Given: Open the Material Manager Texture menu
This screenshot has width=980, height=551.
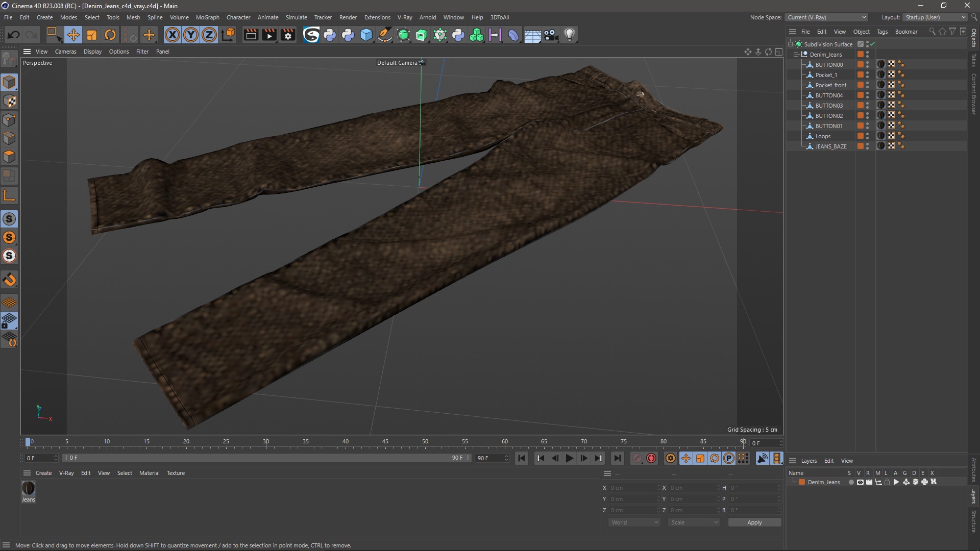Looking at the screenshot, I should coord(176,473).
